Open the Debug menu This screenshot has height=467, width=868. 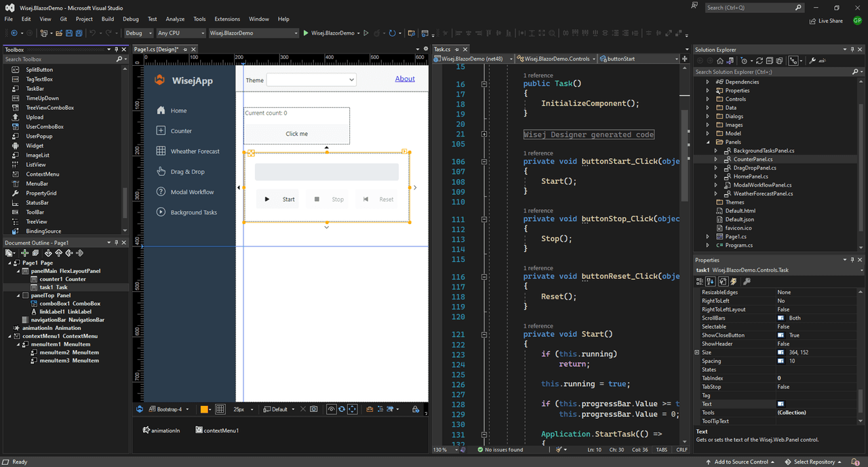pos(131,19)
